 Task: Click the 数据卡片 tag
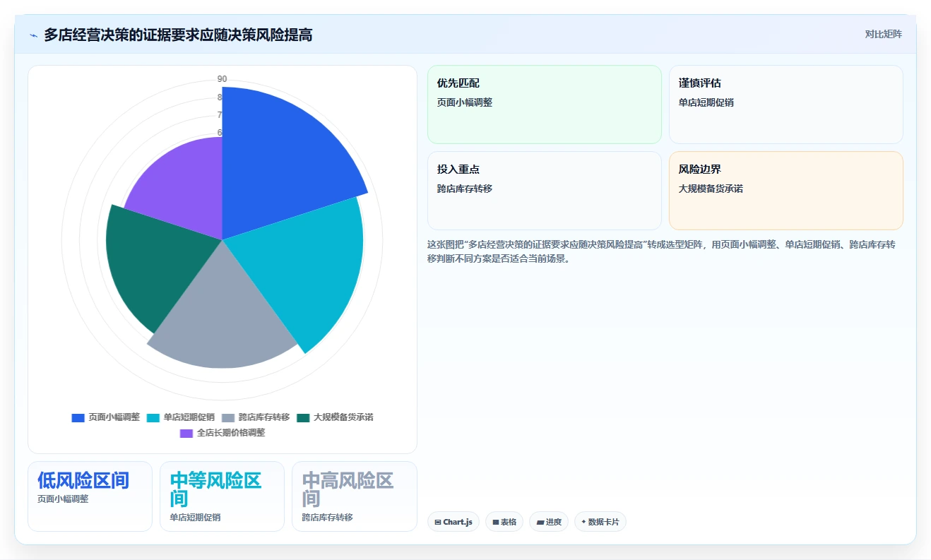pyautogui.click(x=600, y=522)
